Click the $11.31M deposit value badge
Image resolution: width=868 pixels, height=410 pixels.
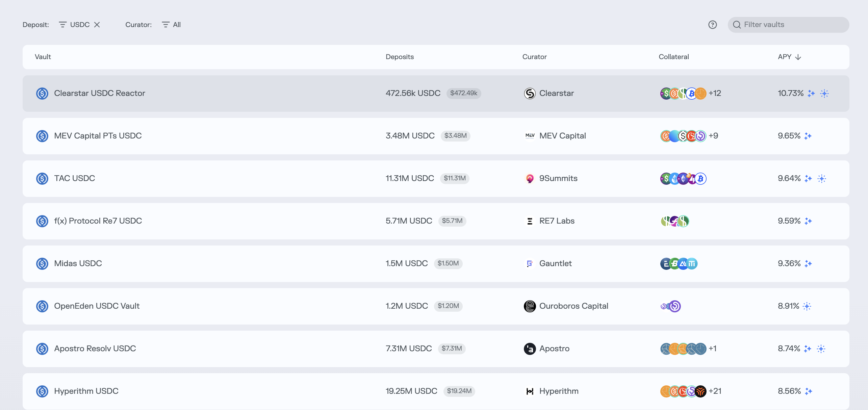[x=455, y=178]
